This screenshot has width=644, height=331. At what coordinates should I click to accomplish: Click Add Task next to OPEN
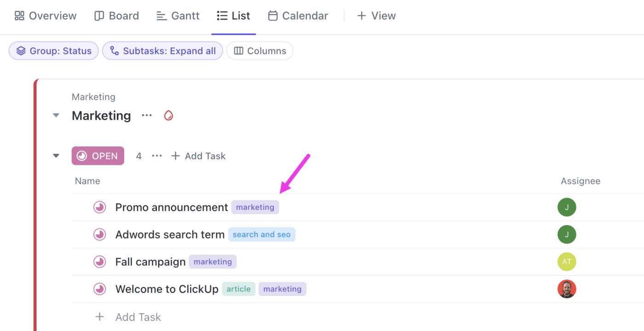point(198,156)
